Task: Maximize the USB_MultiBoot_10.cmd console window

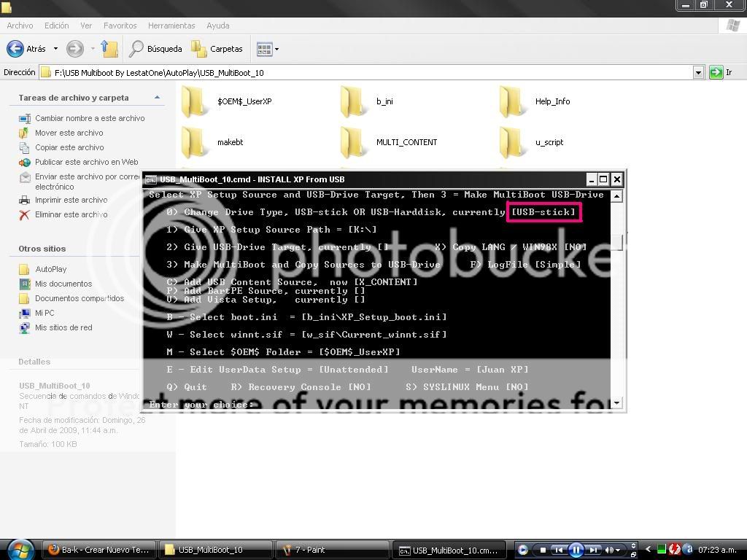Action: [x=603, y=179]
